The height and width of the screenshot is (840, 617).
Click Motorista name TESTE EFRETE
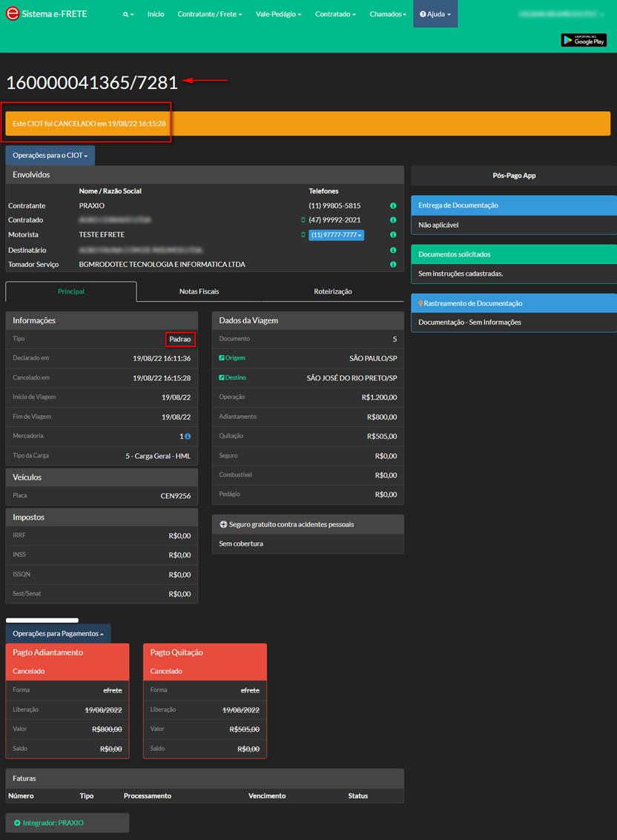(x=102, y=234)
